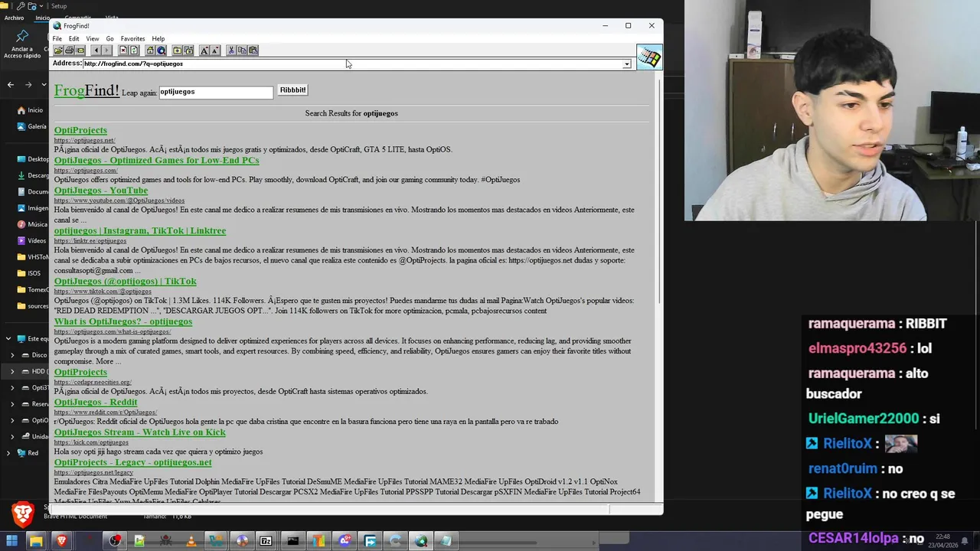Viewport: 980px width, 551px height.
Task: Open Brave browser from the taskbar
Action: (61, 541)
